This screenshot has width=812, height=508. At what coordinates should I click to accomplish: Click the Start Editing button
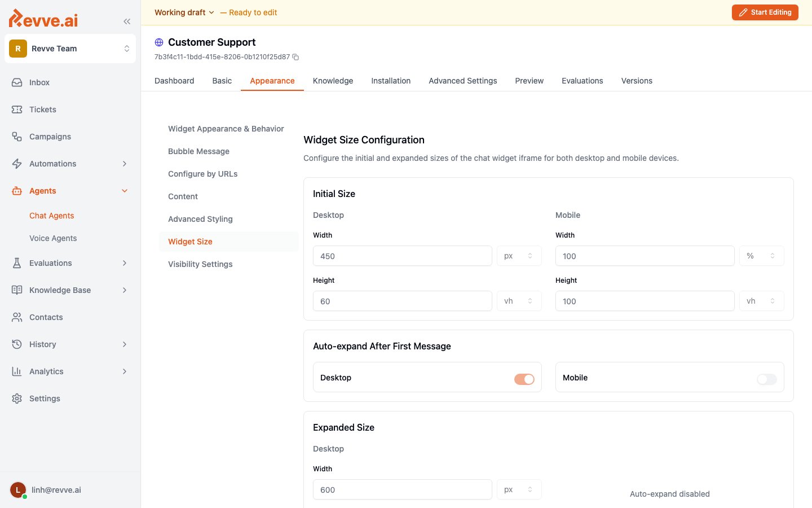765,12
